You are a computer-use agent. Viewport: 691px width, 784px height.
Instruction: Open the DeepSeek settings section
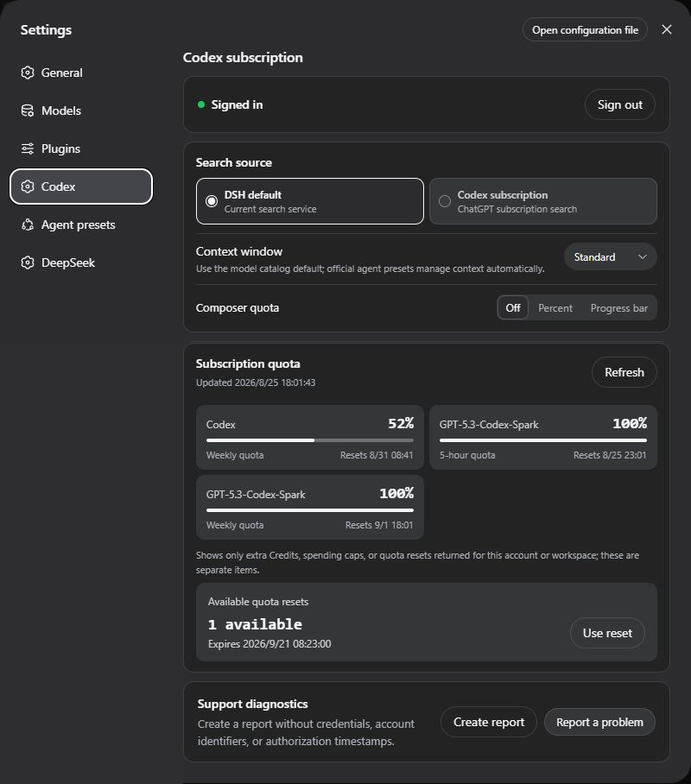81,262
